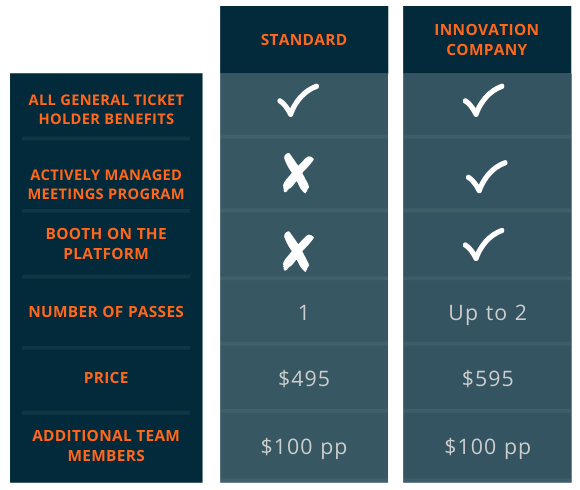580x490 pixels.
Task: Click the ADDITIONAL TEAM MEMBERS label
Action: coord(106,446)
